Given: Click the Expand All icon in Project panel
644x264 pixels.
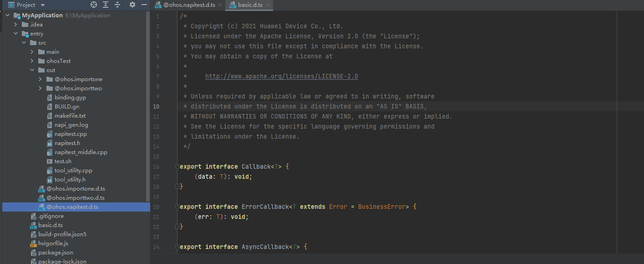Looking at the screenshot, I should click(x=106, y=5).
